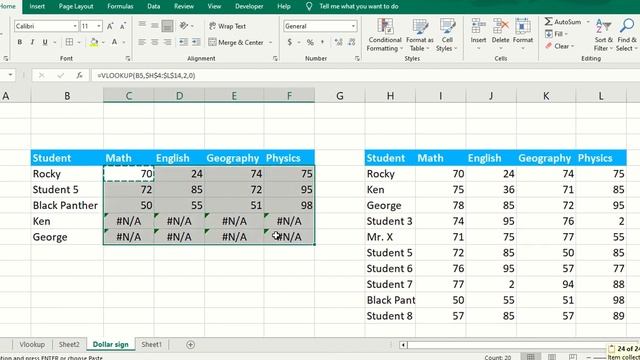
Task: Apply the Font Color
Action: pyautogui.click(x=115, y=42)
